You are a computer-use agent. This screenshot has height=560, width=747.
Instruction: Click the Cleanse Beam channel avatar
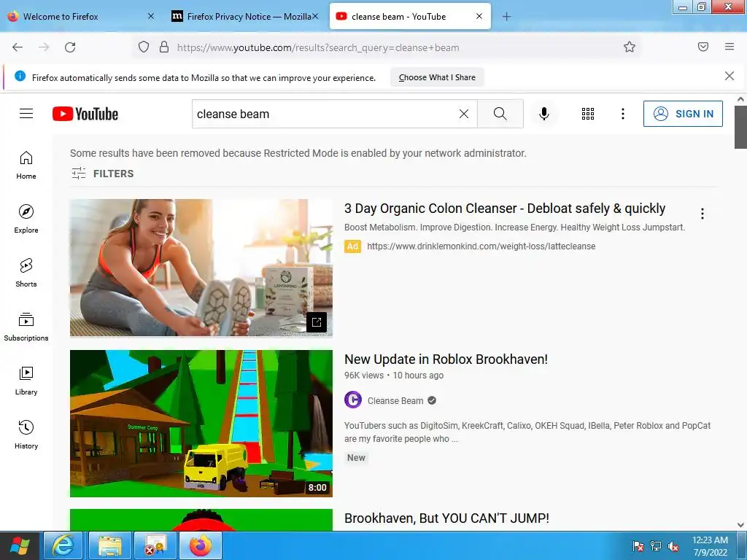pos(353,400)
